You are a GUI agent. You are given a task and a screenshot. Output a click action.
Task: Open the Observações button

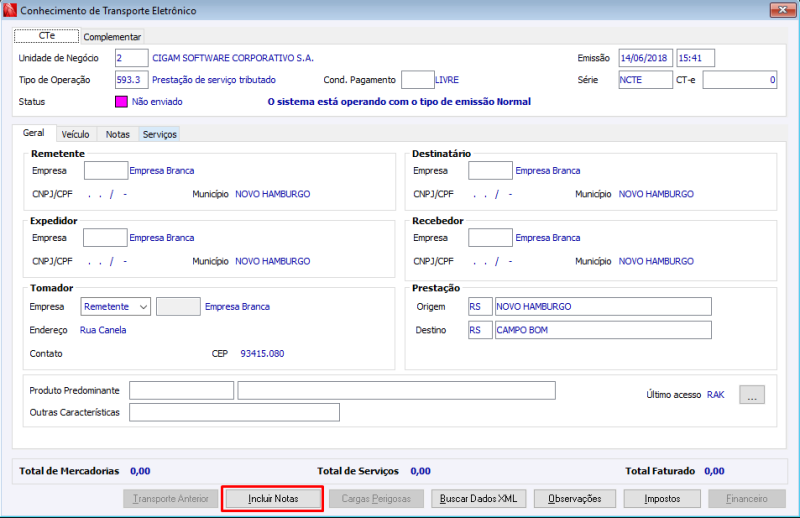point(575,499)
